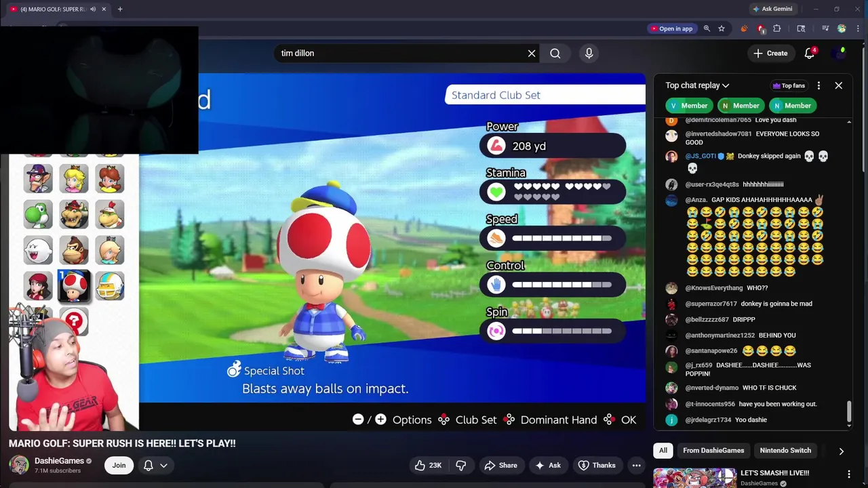868x488 pixels.
Task: Select the All filter chip
Action: click(663, 451)
